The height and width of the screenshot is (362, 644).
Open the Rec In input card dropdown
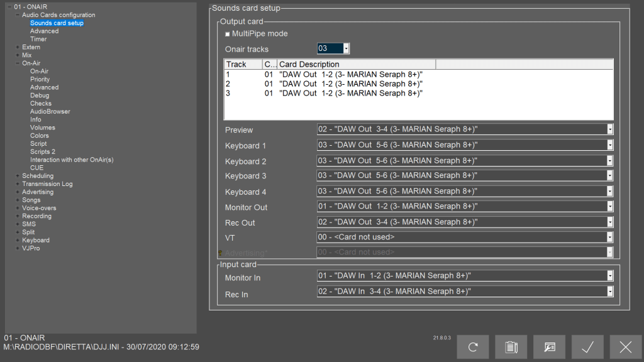pyautogui.click(x=609, y=292)
